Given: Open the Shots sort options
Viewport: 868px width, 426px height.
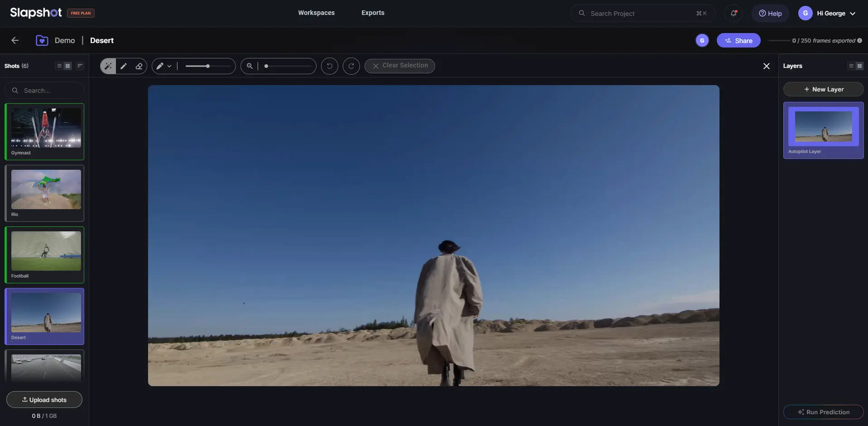Looking at the screenshot, I should pyautogui.click(x=80, y=66).
